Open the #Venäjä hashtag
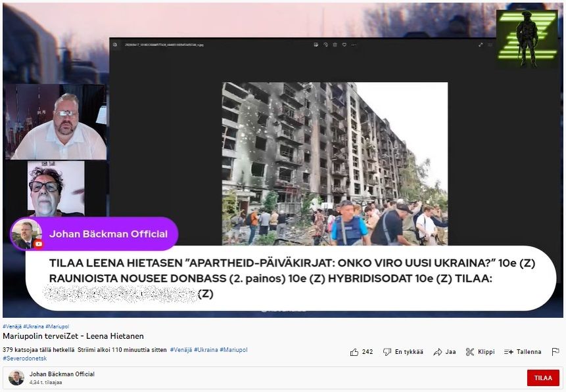 point(12,324)
